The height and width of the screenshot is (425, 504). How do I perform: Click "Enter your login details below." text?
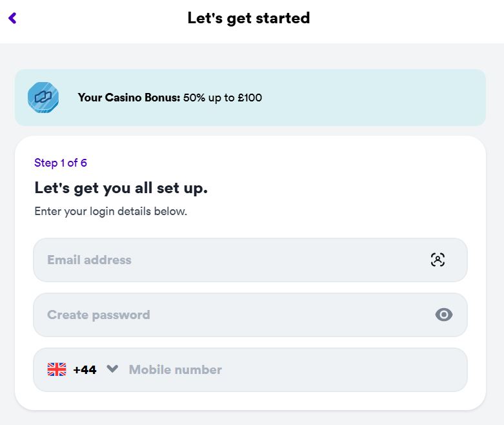click(110, 212)
